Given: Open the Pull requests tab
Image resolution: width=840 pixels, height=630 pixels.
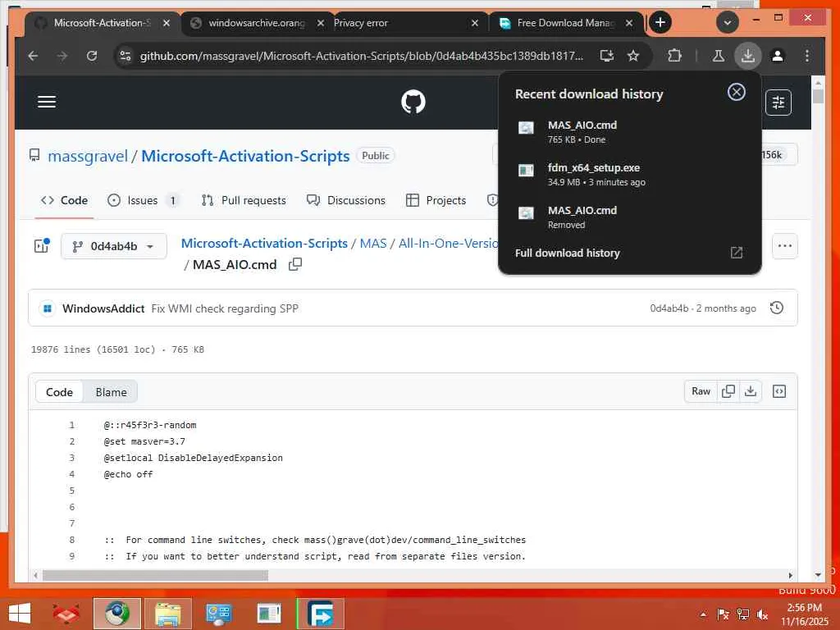Looking at the screenshot, I should (x=244, y=200).
